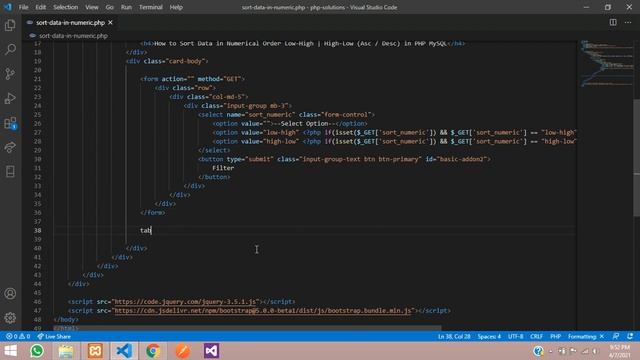Open XAMPP from the taskbar
This screenshot has width=640, height=360.
(95, 351)
